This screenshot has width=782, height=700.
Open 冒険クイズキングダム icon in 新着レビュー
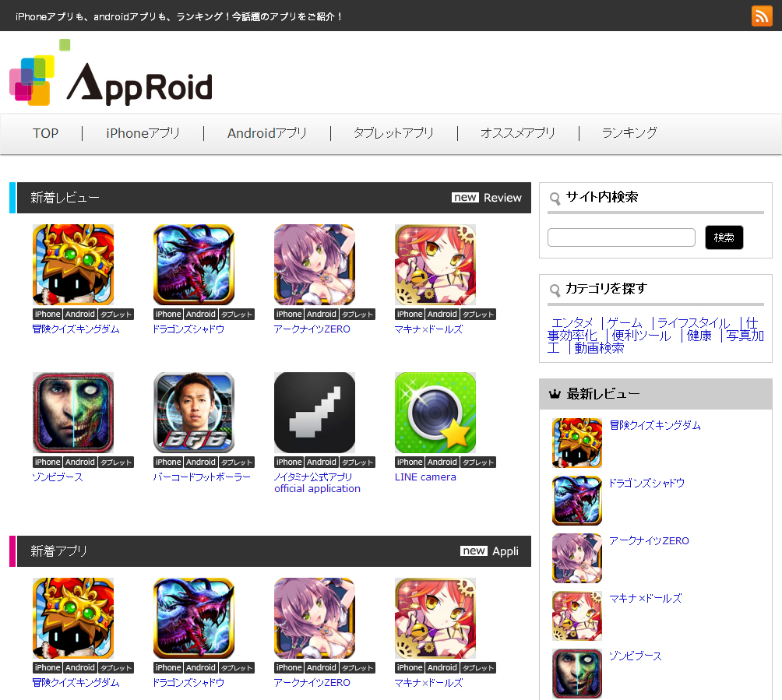tap(73, 265)
